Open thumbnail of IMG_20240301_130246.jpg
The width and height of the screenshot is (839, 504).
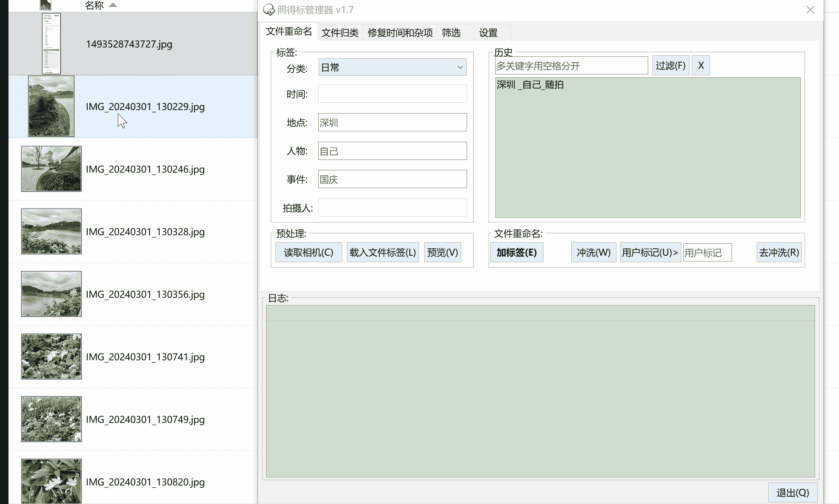[51, 169]
